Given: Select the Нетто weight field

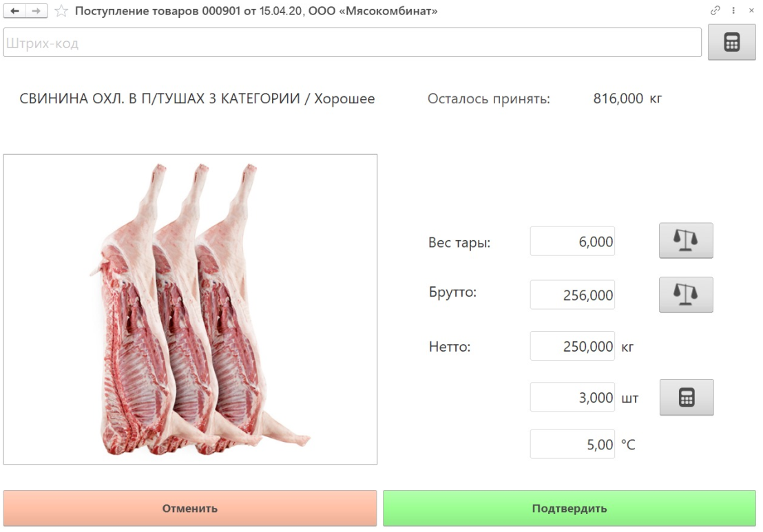Looking at the screenshot, I should [572, 345].
